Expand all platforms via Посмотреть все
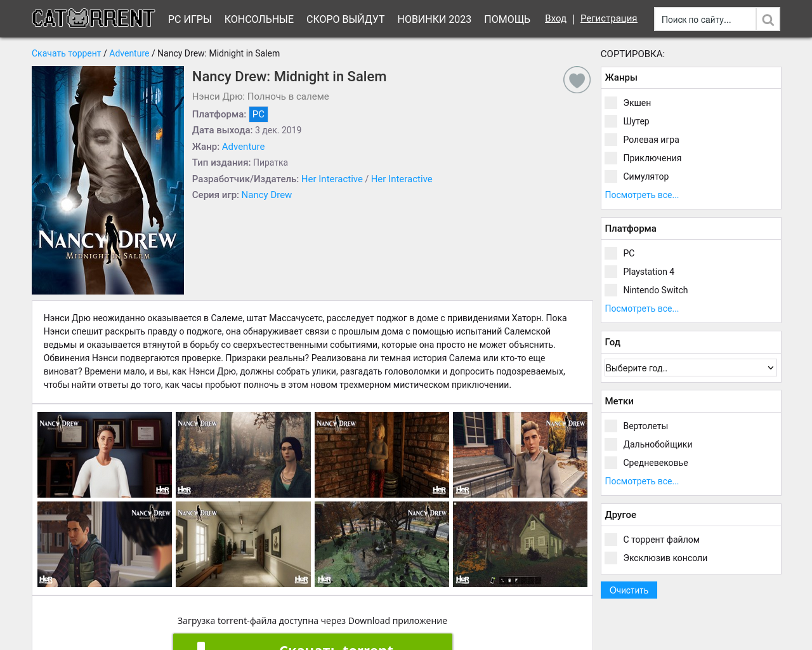Image resolution: width=812 pixels, height=650 pixels. pos(642,308)
